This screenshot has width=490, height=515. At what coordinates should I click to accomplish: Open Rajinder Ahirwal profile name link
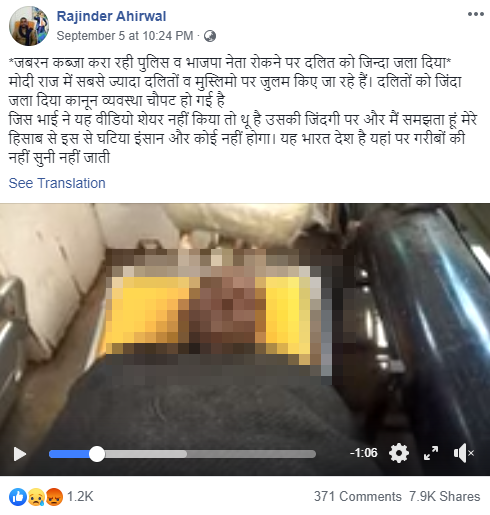(x=111, y=16)
